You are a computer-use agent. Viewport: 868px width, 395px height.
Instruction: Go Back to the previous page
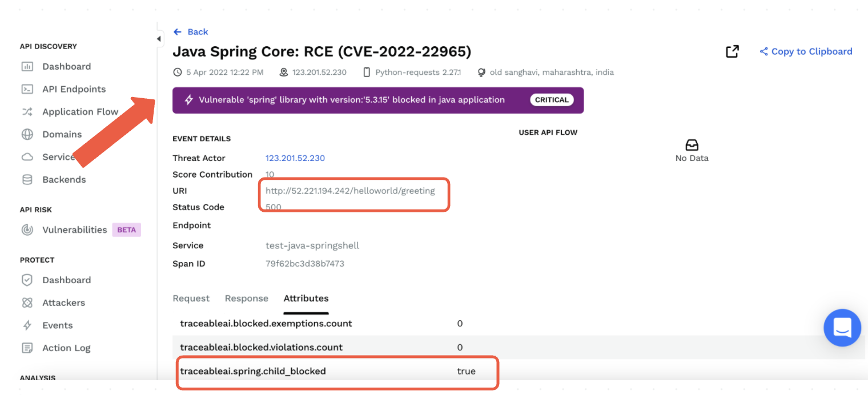[191, 32]
